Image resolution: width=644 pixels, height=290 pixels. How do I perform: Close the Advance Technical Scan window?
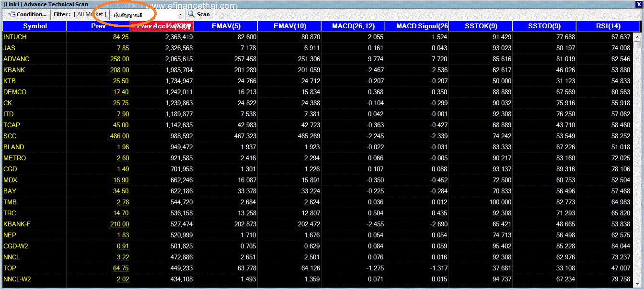(638, 4)
